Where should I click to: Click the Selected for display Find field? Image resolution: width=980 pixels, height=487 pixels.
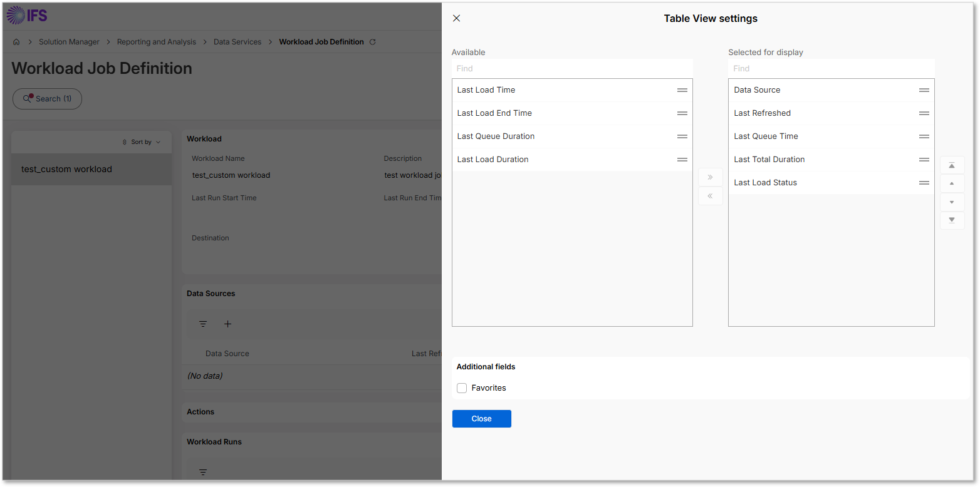(x=831, y=68)
